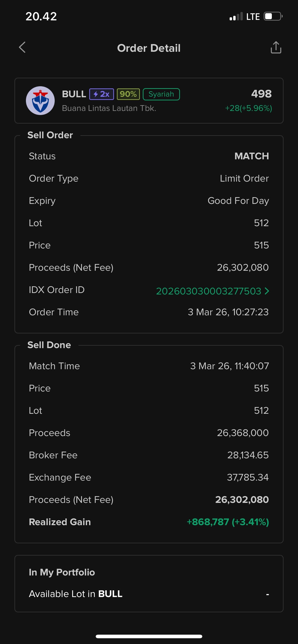
Task: Tap the Realized Gain value
Action: [228, 522]
